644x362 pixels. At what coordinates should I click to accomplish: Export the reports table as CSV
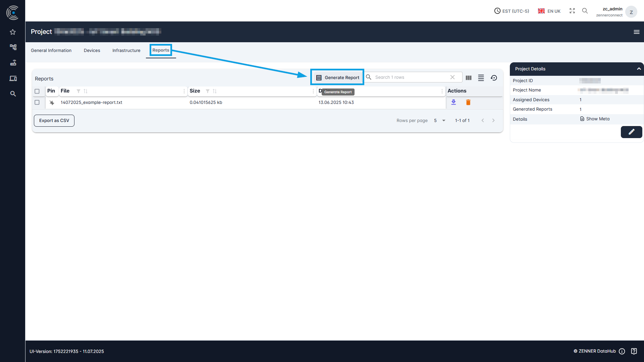(54, 120)
